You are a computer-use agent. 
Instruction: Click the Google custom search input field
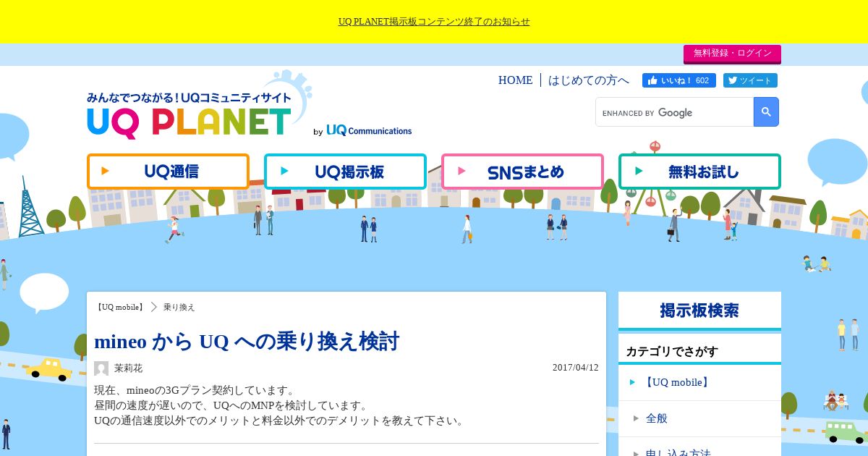[x=675, y=112]
